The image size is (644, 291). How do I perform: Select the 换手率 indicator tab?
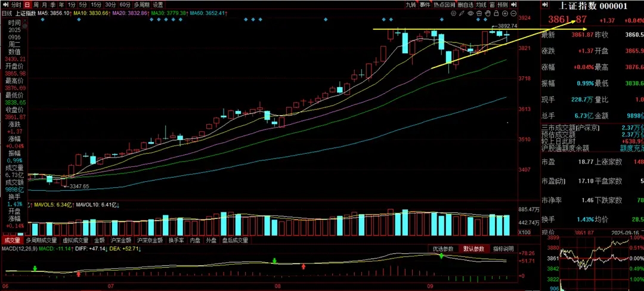click(175, 240)
